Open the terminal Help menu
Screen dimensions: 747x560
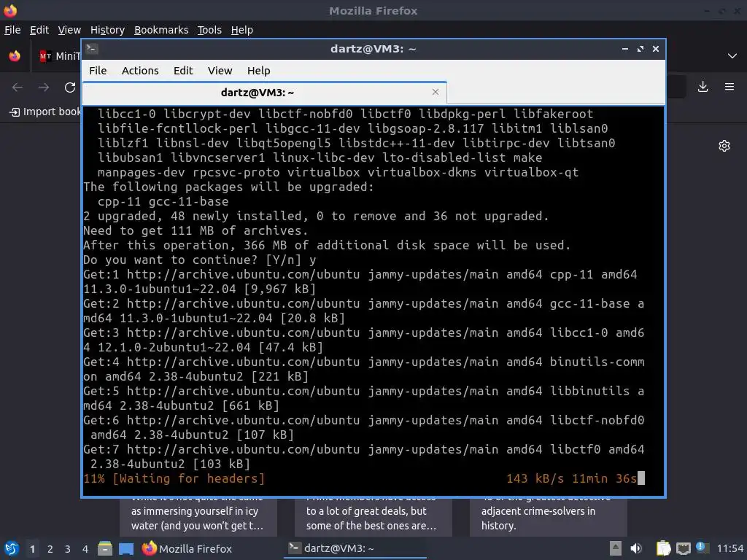[x=259, y=71]
